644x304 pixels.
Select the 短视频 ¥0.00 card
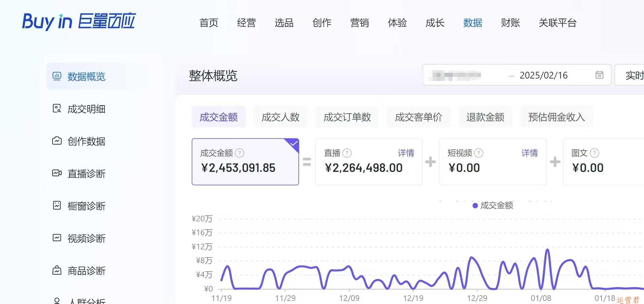coord(492,162)
